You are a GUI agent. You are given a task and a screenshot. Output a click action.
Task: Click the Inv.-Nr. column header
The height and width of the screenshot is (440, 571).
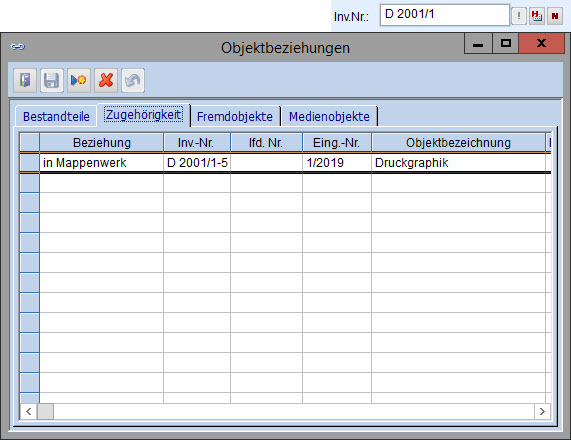(x=197, y=142)
